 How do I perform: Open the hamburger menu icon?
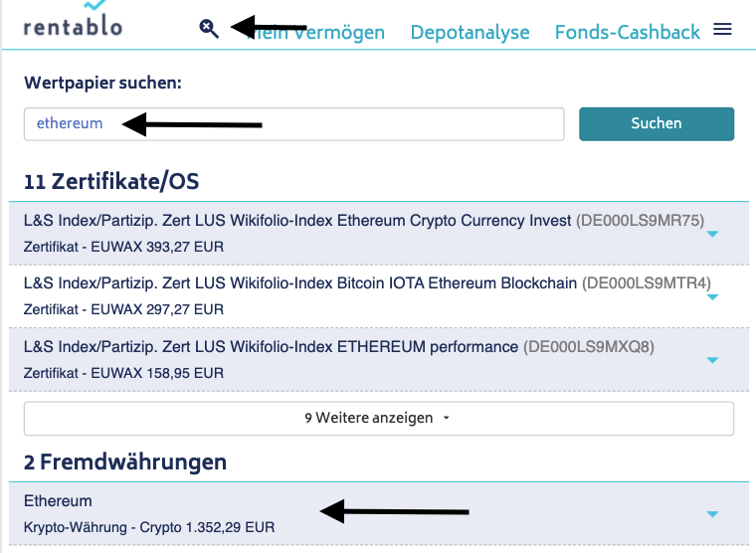[723, 30]
